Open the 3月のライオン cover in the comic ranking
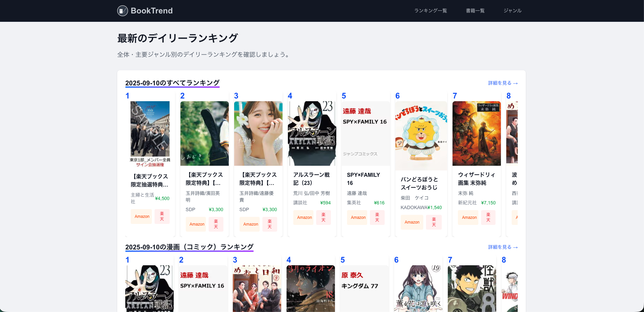Screen dimensions: 644x312 pyautogui.click(x=310, y=288)
